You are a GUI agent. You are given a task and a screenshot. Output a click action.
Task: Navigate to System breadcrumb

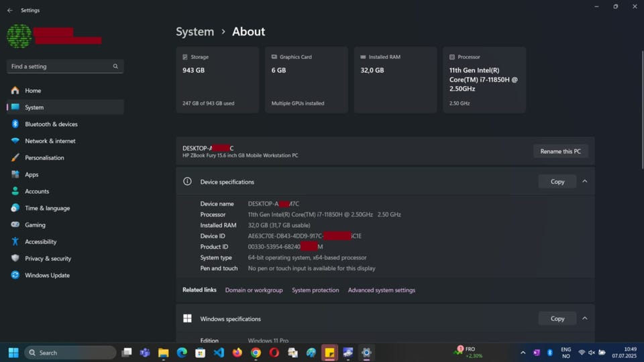pyautogui.click(x=195, y=32)
